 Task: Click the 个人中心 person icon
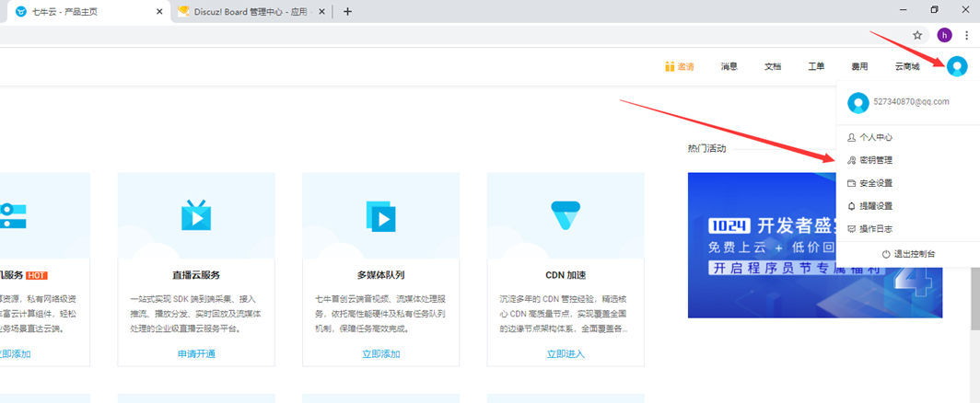click(x=851, y=137)
